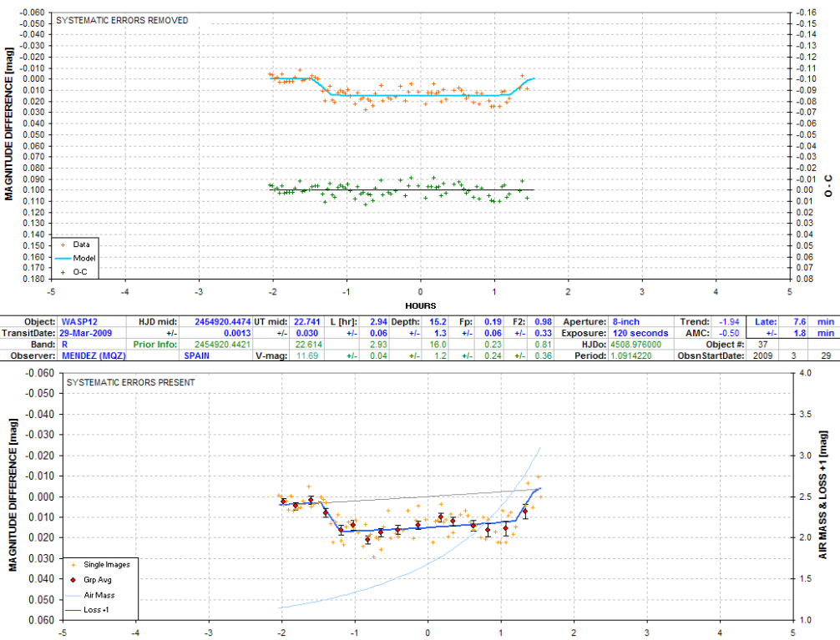Select the HJDo value '4508.976000'
This screenshot has width=840, height=640.
pos(636,345)
